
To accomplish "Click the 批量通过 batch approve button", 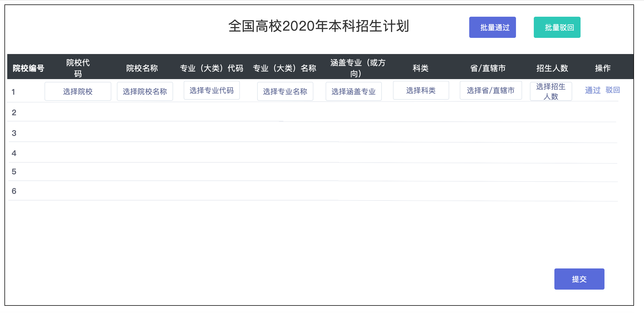I will [492, 27].
